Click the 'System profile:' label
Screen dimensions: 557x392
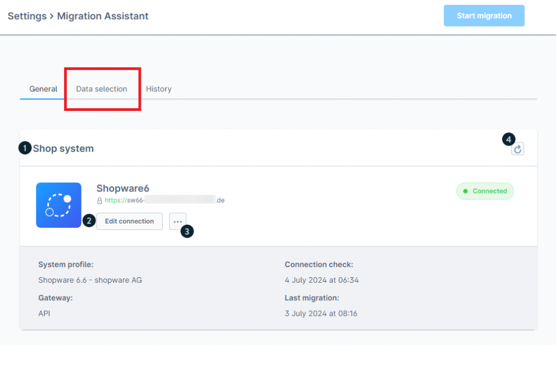pyautogui.click(x=66, y=265)
